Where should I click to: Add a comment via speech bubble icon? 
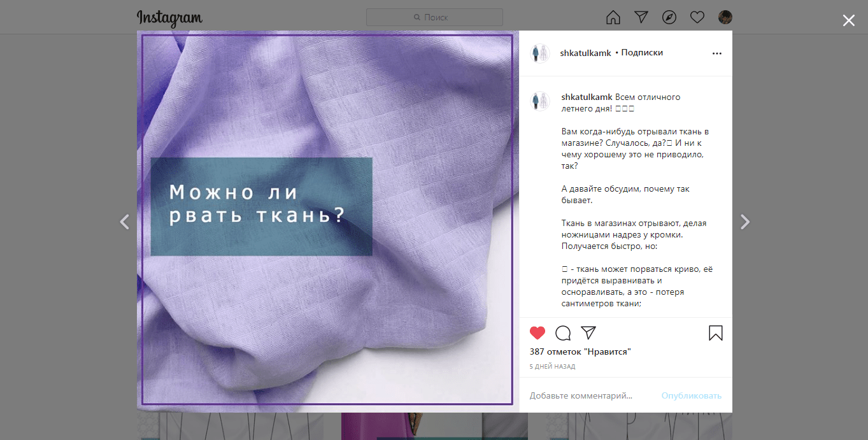(x=563, y=333)
